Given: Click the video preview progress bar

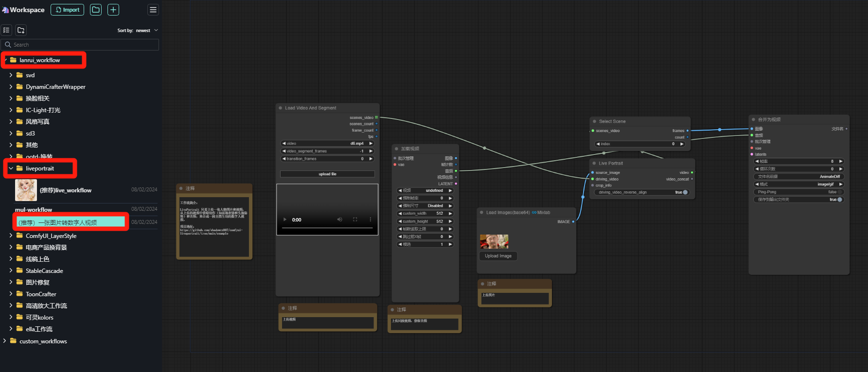Looking at the screenshot, I should [x=327, y=228].
